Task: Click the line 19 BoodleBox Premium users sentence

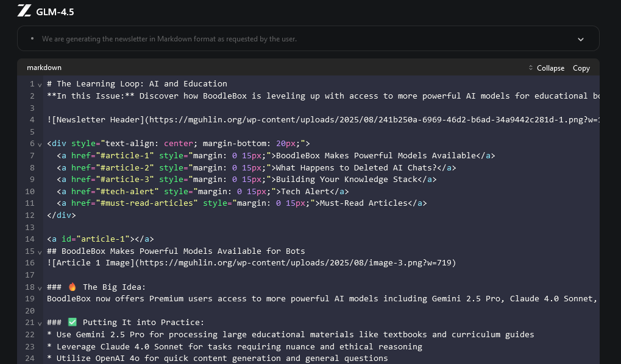Action: (x=322, y=299)
